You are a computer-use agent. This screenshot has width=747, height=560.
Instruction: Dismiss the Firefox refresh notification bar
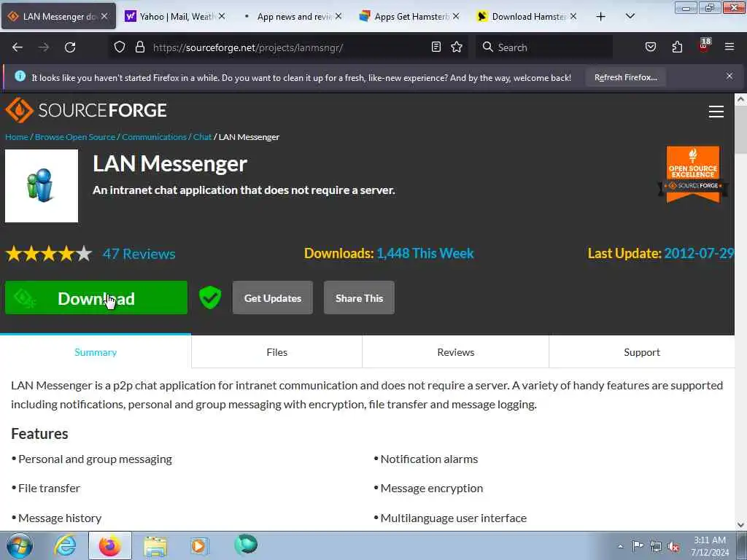click(729, 76)
